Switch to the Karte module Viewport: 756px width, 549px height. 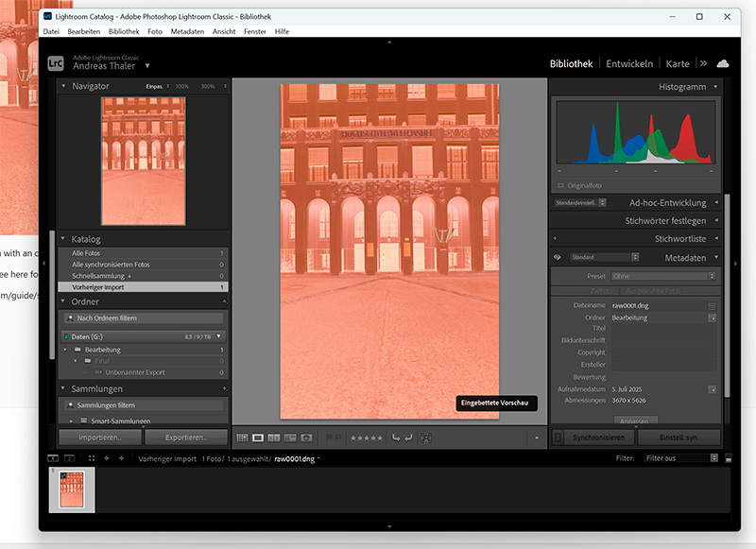pyautogui.click(x=678, y=63)
